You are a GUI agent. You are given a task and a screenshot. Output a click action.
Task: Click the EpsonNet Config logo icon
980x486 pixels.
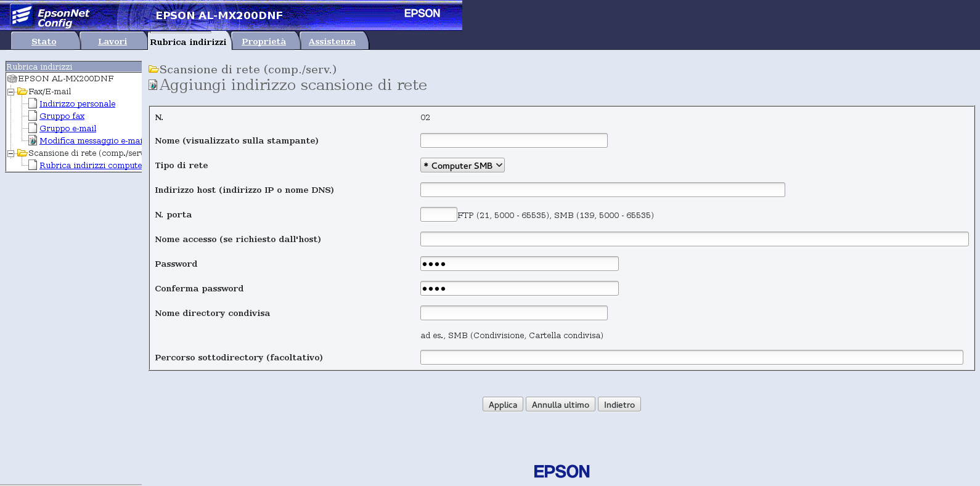21,15
